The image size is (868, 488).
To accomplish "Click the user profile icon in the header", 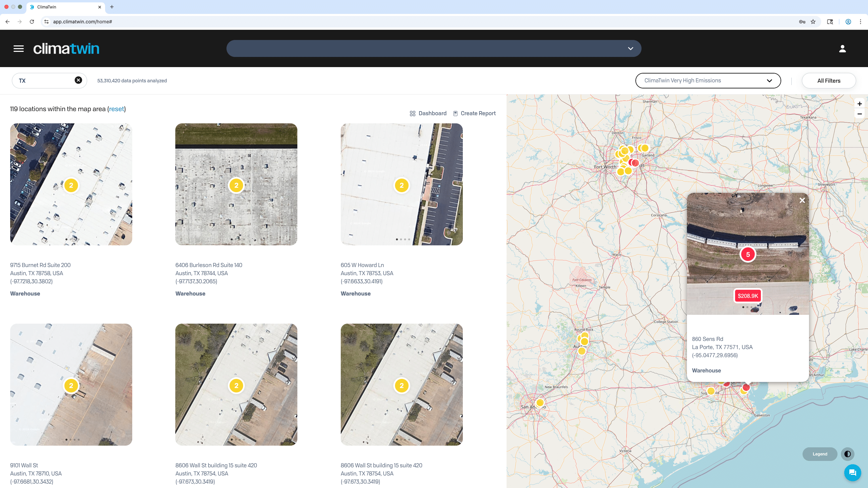I will click(842, 48).
